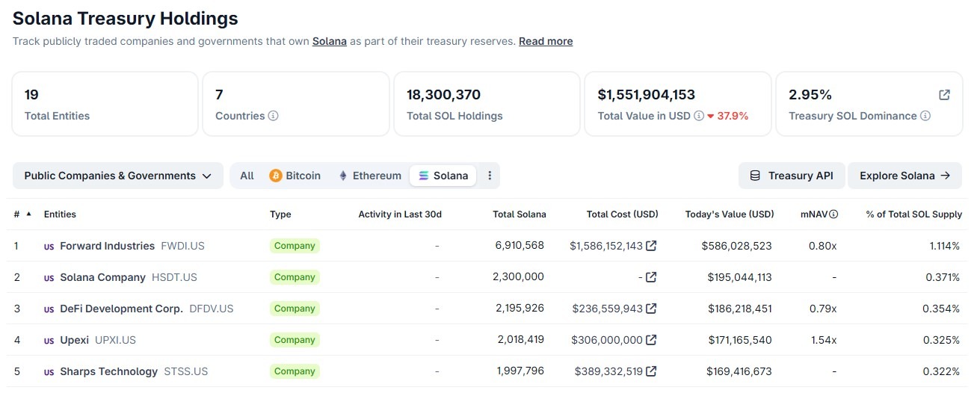Click the mNAV info icon
This screenshot has height=393, width=980.
(833, 214)
